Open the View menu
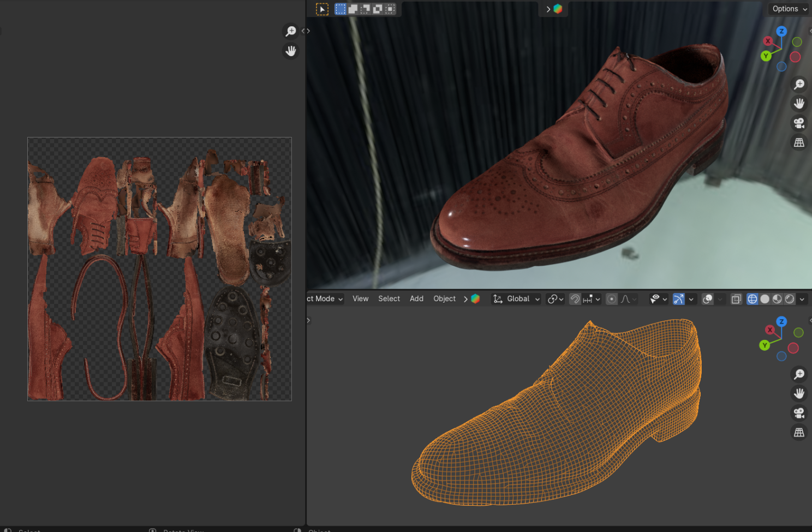 [360, 299]
